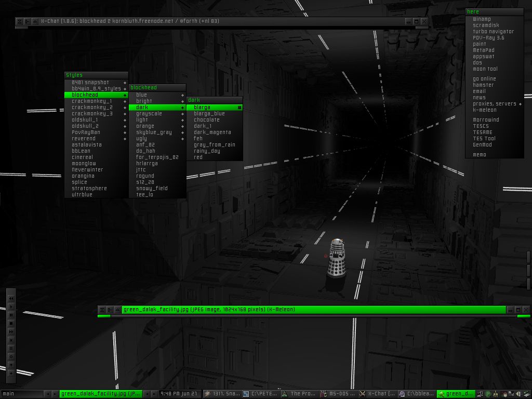
Task: Click the active green_d... taskbar button
Action: point(456,394)
